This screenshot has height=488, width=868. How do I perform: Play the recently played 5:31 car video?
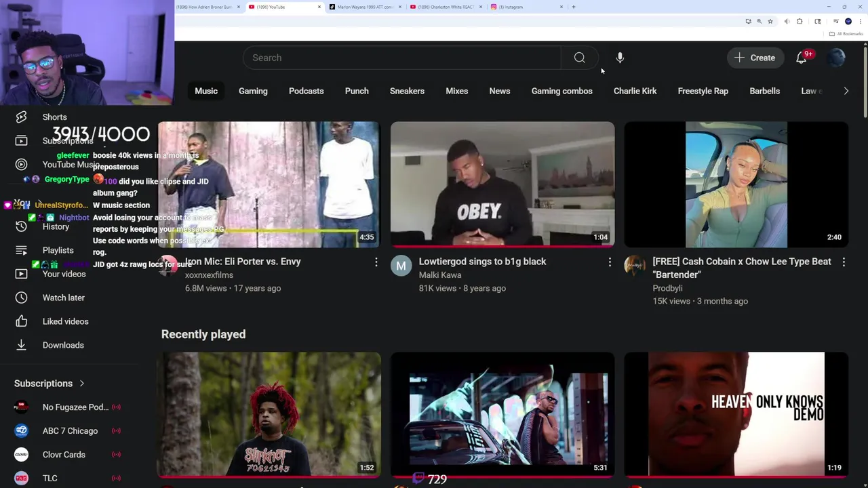[502, 414]
